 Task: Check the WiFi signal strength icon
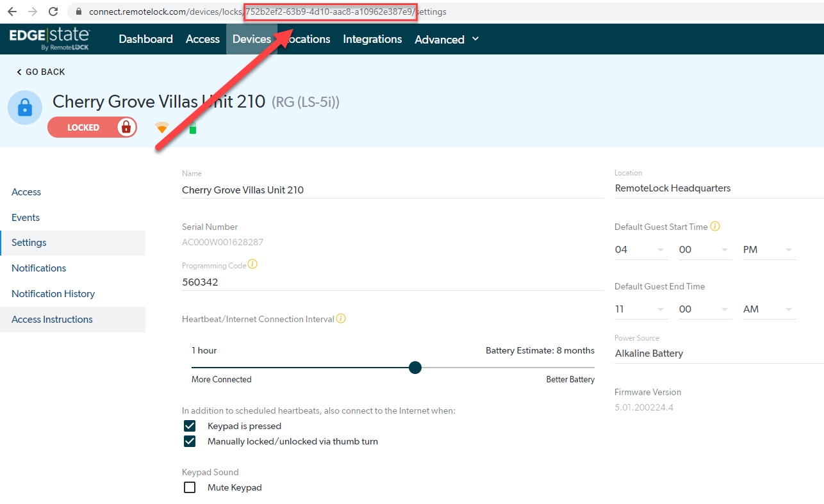coord(161,127)
